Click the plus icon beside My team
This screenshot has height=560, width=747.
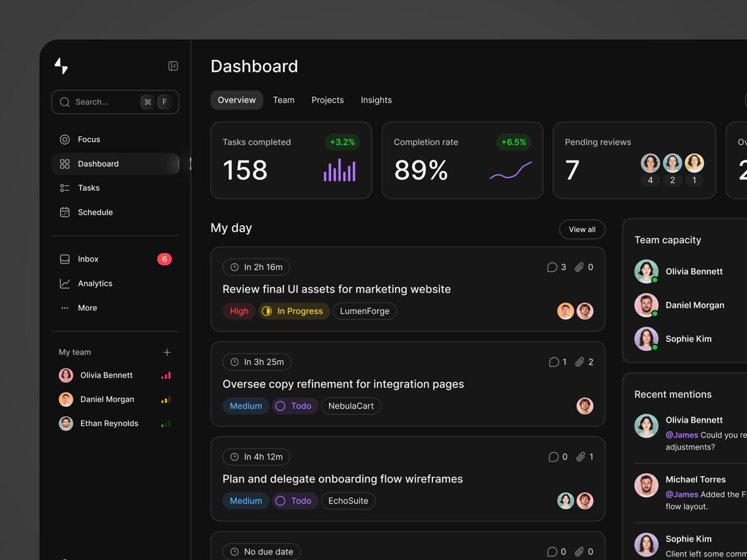(167, 352)
